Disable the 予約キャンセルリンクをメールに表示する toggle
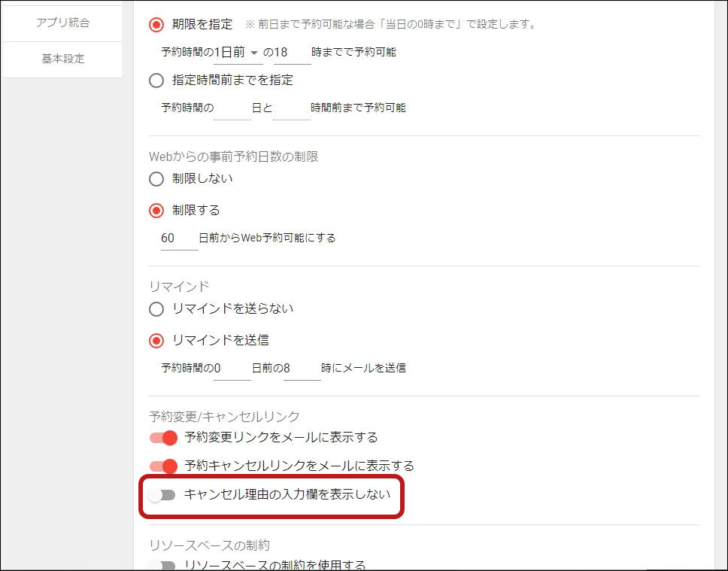 pos(162,466)
